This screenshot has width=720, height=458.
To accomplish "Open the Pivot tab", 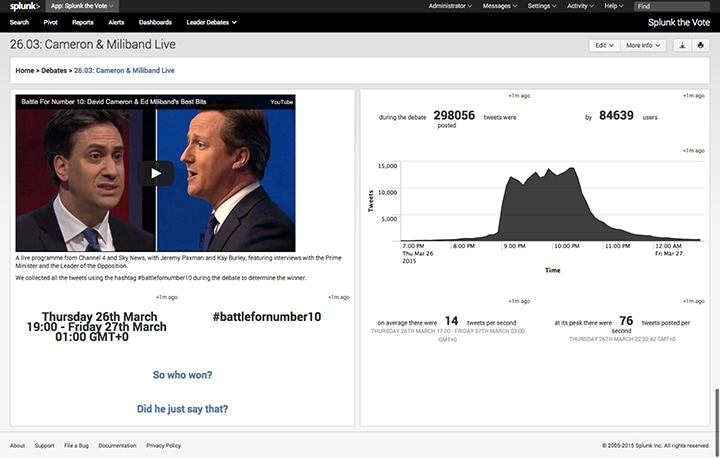I will click(51, 22).
